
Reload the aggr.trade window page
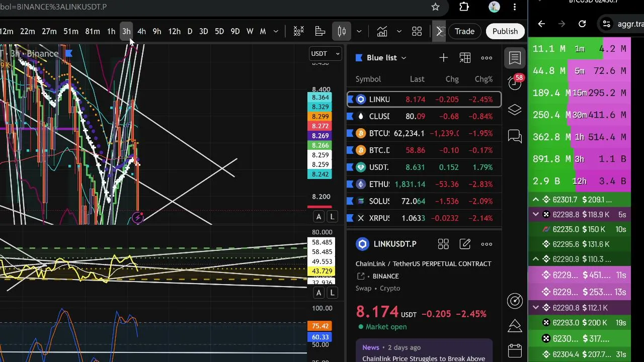582,24
